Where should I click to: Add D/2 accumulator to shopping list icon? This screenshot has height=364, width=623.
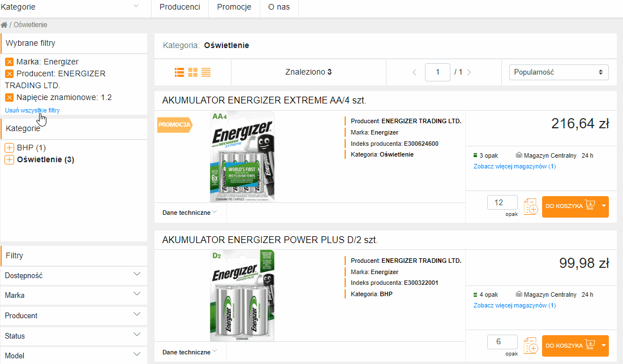click(530, 345)
